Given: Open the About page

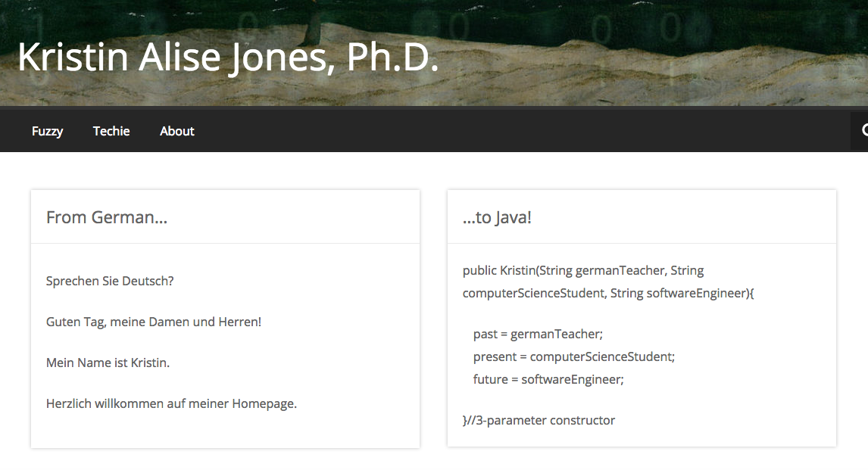Looking at the screenshot, I should (x=177, y=131).
